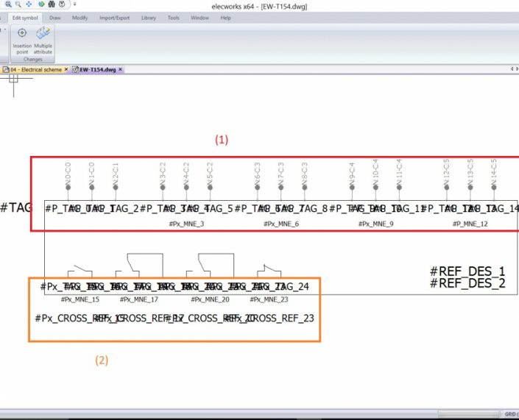Click the pan arrows icon
Screen dimensions: 519x420
[29, 4]
